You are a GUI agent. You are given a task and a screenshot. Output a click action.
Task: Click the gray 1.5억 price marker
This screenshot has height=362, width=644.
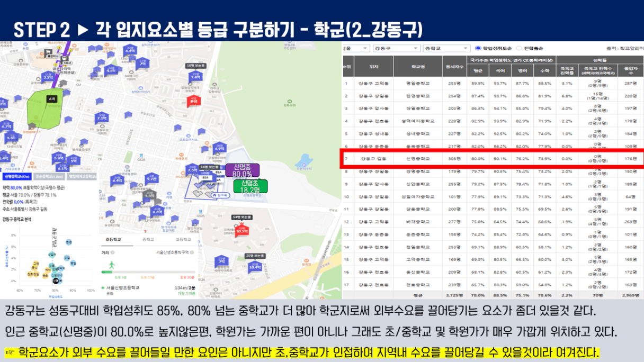[150, 195]
